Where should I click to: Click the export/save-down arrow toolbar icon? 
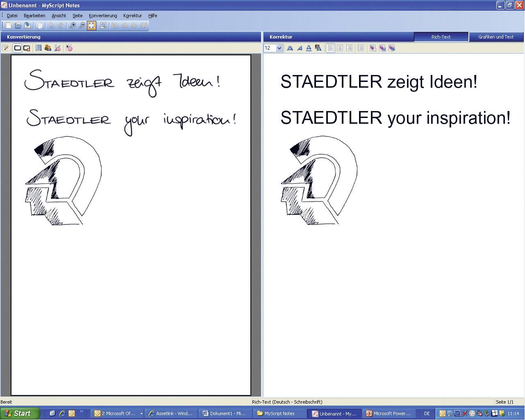point(27,25)
